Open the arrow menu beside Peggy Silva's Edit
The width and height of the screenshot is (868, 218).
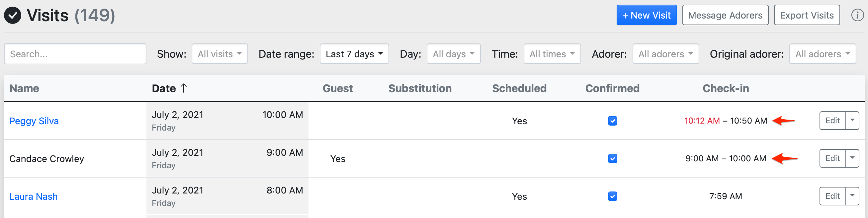point(852,121)
